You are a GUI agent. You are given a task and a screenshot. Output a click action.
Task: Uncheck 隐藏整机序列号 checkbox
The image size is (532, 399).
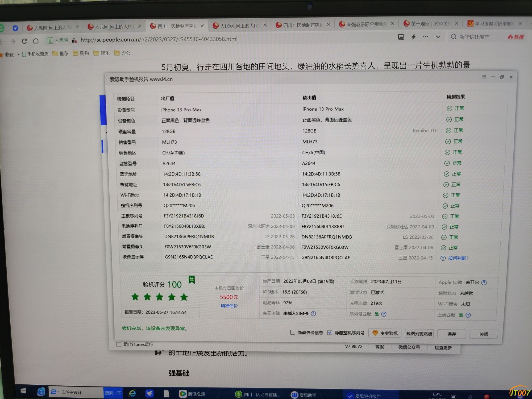[330, 332]
